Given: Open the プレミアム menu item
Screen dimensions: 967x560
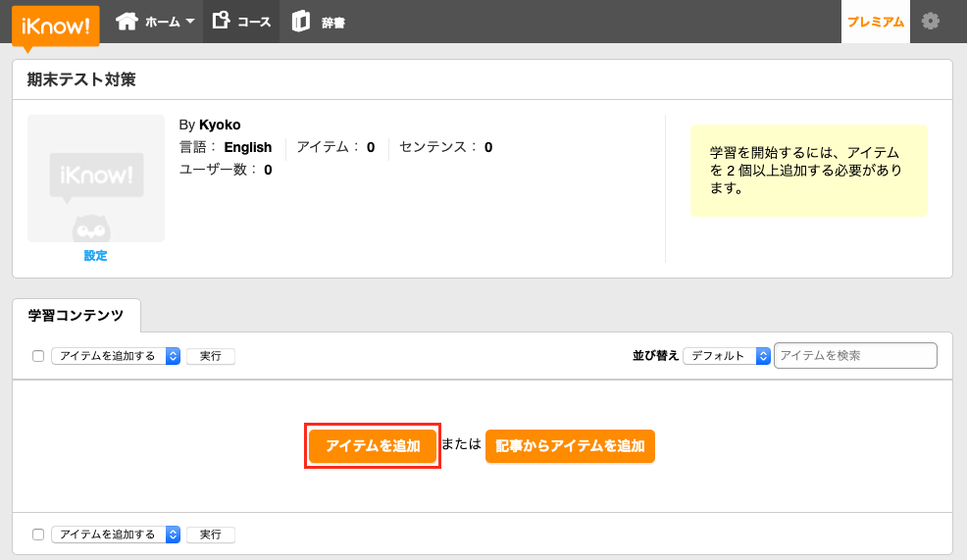Looking at the screenshot, I should coord(876,22).
